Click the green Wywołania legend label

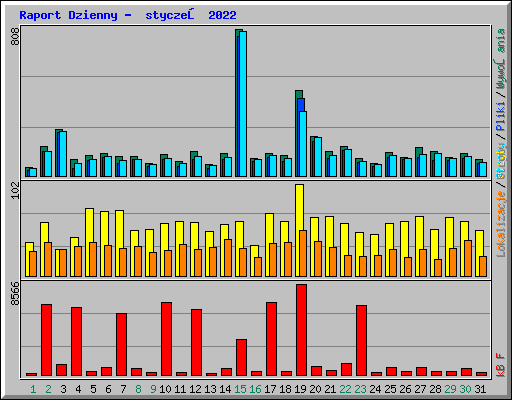[501, 59]
